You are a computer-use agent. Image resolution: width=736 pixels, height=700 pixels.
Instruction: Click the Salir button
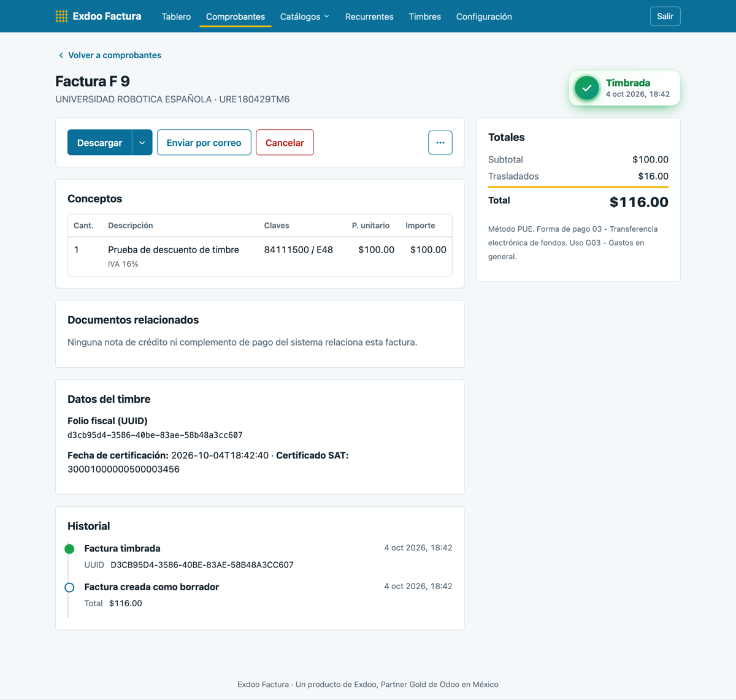point(665,17)
